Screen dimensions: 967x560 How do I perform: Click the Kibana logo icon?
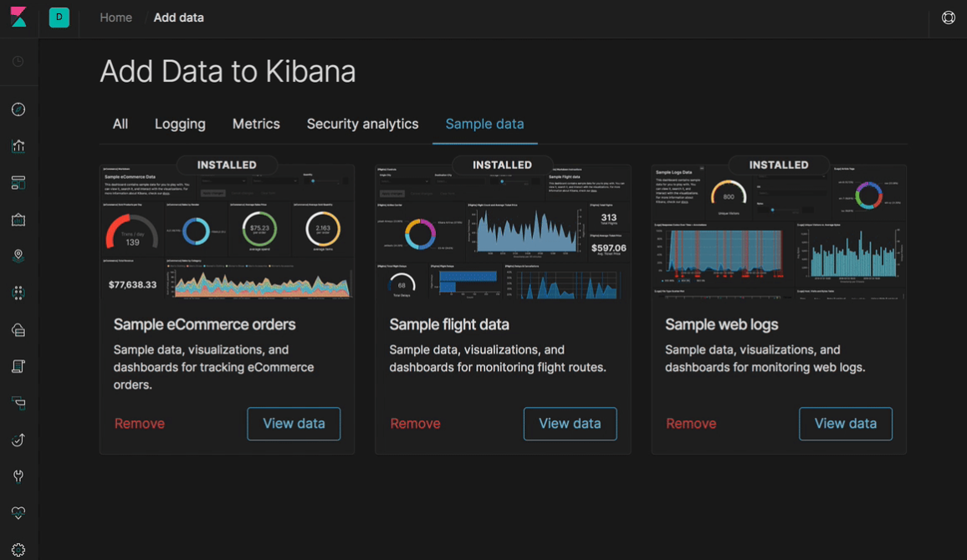(x=18, y=18)
